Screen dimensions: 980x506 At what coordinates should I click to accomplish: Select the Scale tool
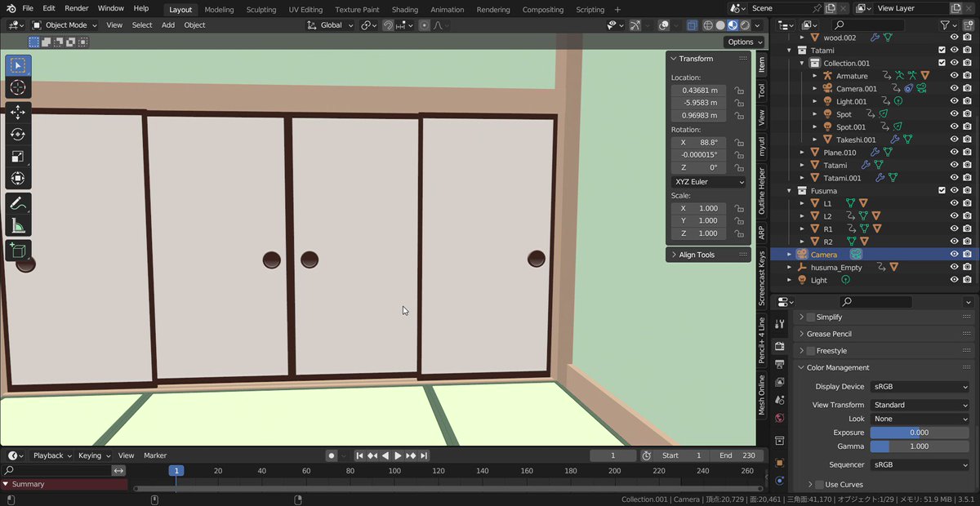18,156
